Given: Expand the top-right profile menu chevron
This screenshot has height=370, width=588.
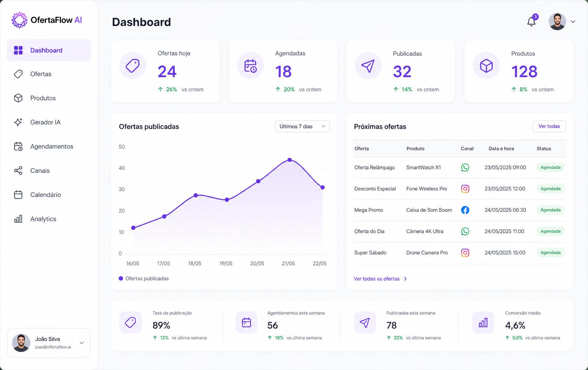Looking at the screenshot, I should tap(573, 22).
